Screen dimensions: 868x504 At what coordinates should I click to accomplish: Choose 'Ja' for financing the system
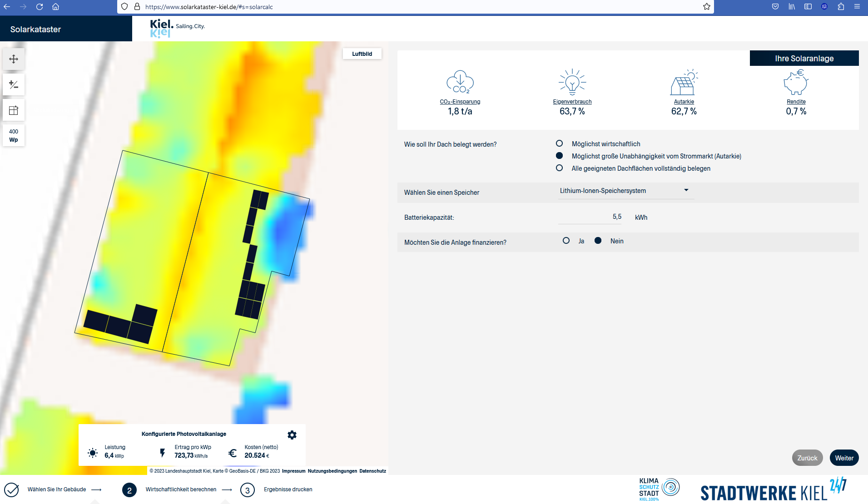click(x=566, y=241)
